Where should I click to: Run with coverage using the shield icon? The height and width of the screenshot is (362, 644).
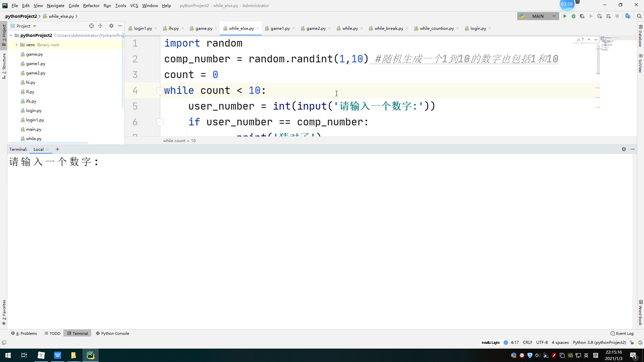tap(582, 16)
